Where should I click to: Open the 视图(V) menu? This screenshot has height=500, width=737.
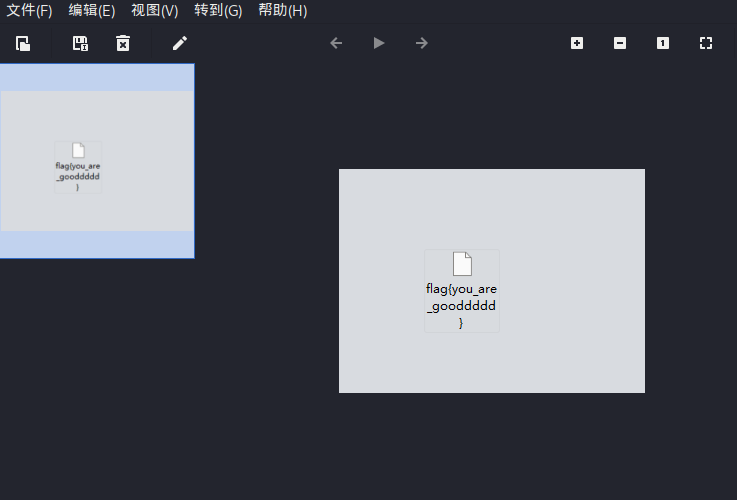point(155,11)
